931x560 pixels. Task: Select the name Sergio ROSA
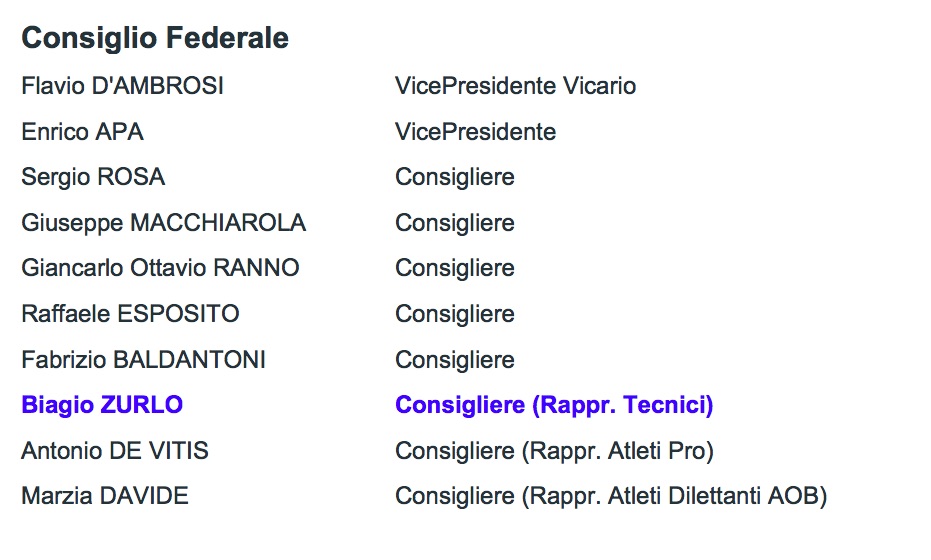click(x=93, y=177)
